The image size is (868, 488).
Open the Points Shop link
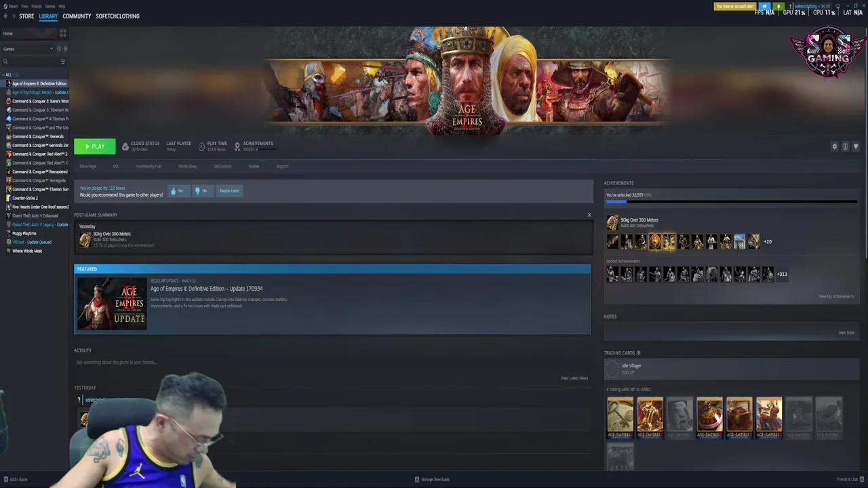pos(187,166)
